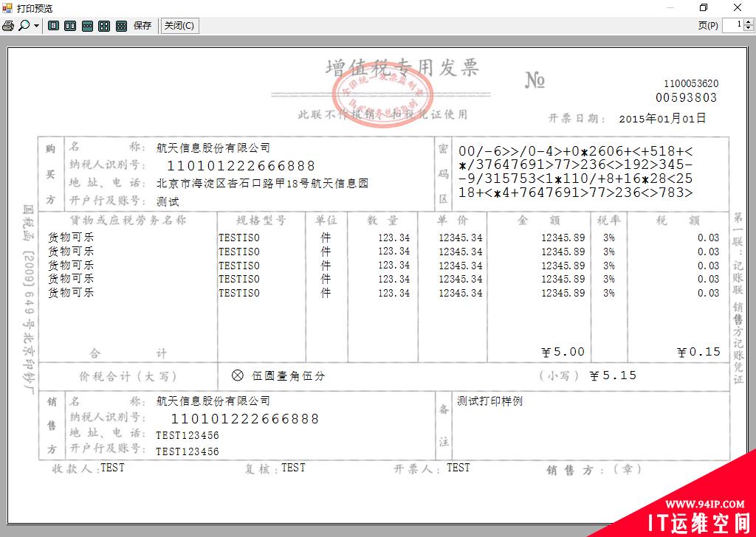Click column header 单价

(453, 221)
